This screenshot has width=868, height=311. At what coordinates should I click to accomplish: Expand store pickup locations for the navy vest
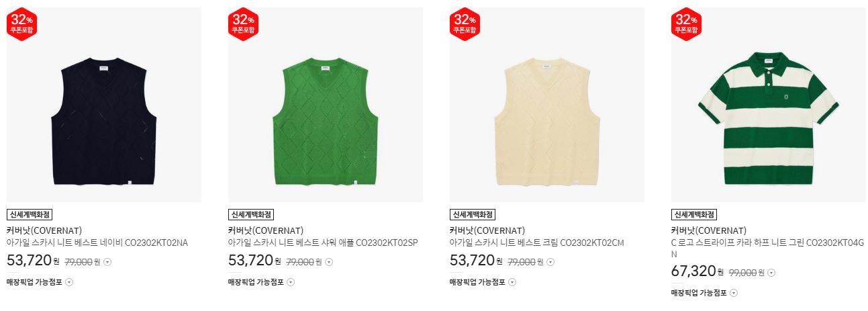click(69, 282)
